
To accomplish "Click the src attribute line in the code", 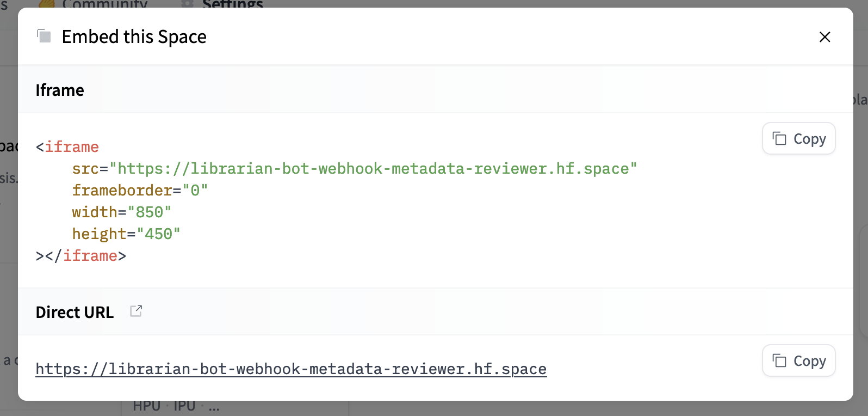I will [354, 169].
